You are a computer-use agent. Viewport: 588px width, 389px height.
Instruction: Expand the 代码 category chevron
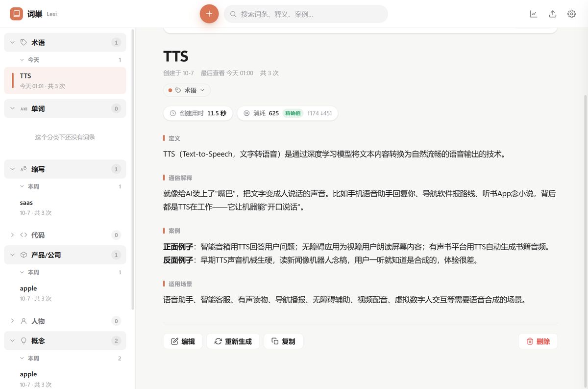coord(12,235)
